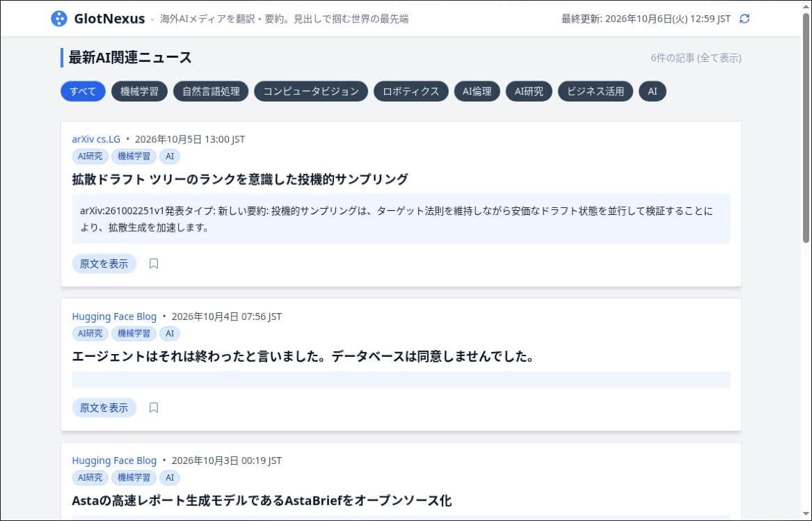Bookmark the 拡散ドラフト article
812x521 pixels.
point(154,264)
